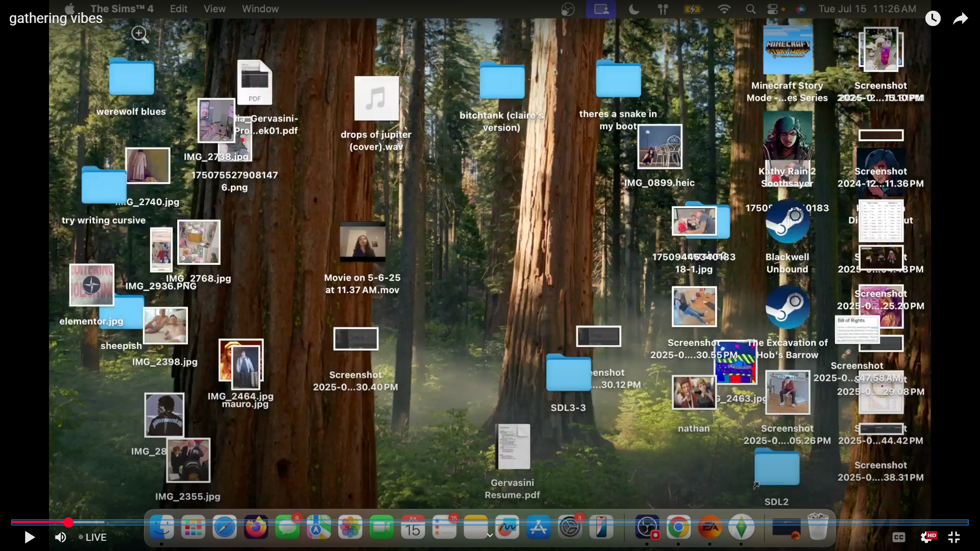Viewport: 980px width, 551px height.
Task: Select the Gervasini Resume.pdf file
Action: tap(513, 446)
